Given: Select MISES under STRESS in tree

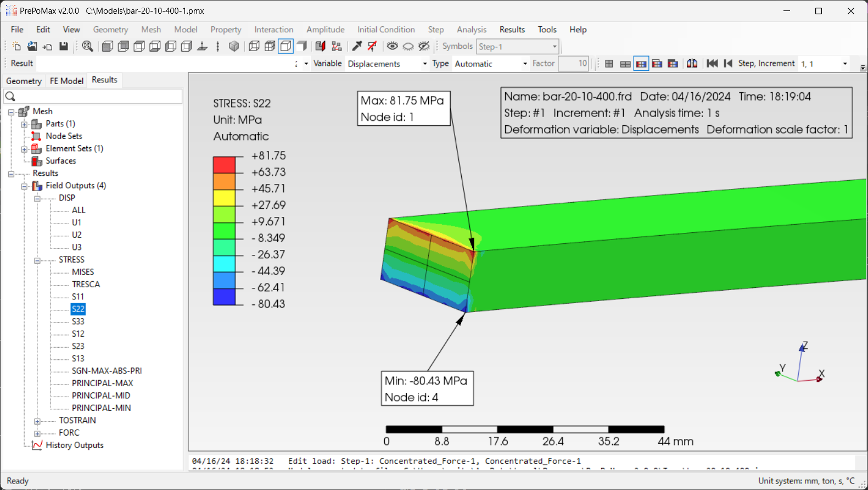Looking at the screenshot, I should click(x=83, y=272).
